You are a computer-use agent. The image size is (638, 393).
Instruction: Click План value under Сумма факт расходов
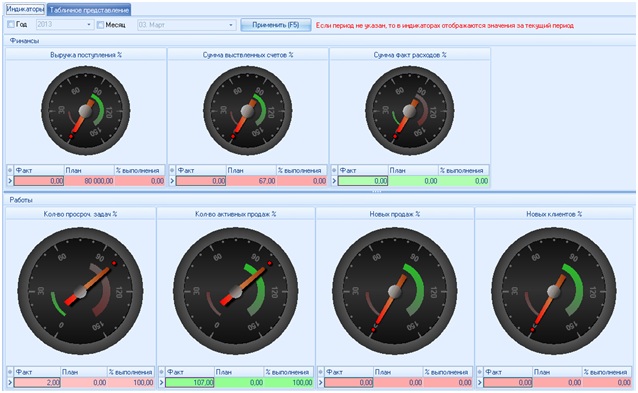pos(413,181)
